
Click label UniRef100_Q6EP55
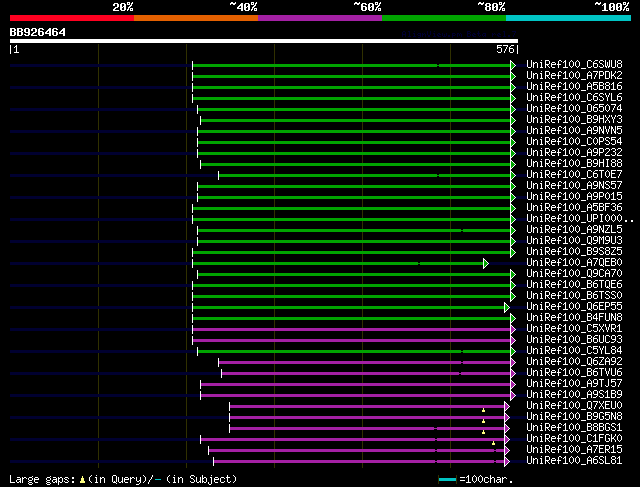pyautogui.click(x=574, y=307)
